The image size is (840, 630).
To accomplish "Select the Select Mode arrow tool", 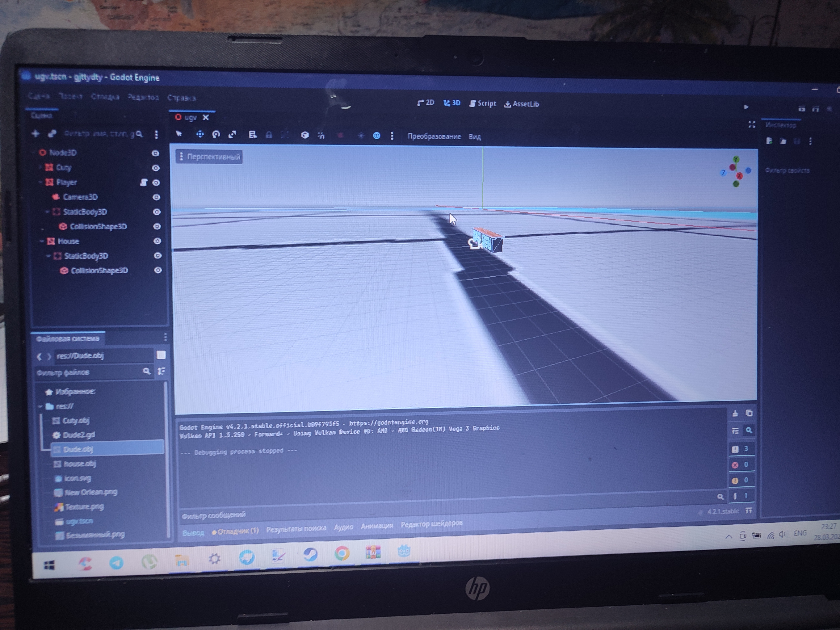I will [x=179, y=133].
